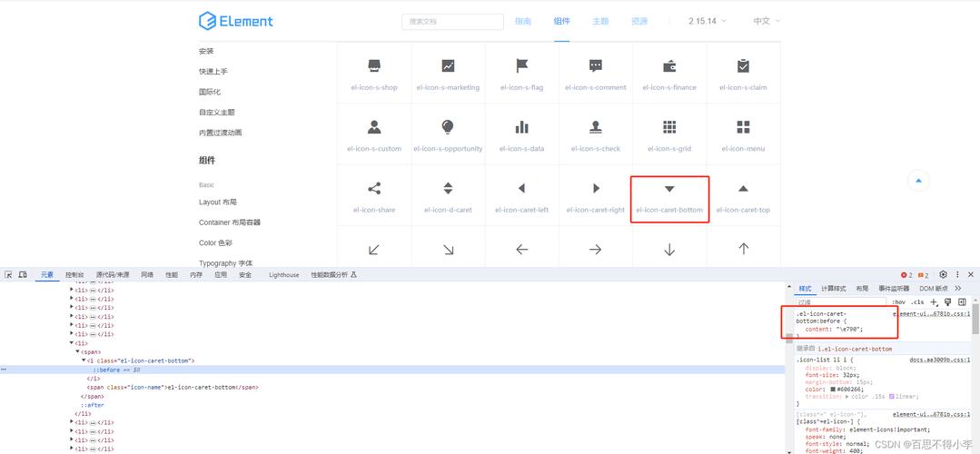Click the Element logo

click(x=235, y=21)
